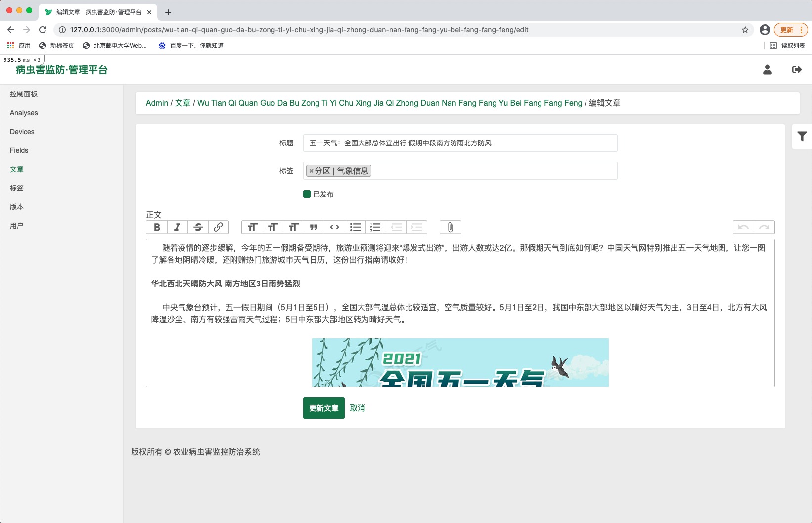812x523 pixels.
Task: Create a bulleted list
Action: [355, 227]
